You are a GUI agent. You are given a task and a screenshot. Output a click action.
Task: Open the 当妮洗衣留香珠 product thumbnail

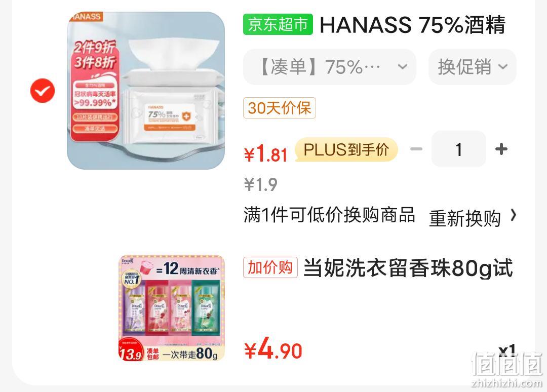coord(172,308)
